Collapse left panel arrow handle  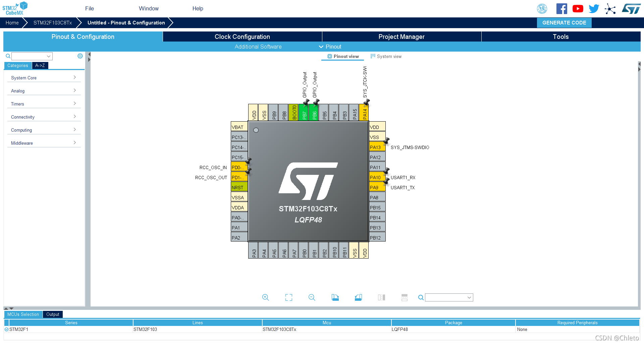coord(89,54)
